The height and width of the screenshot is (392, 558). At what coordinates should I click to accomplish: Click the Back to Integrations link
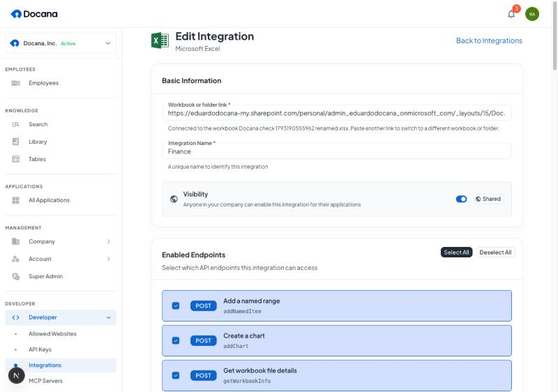[x=489, y=40]
